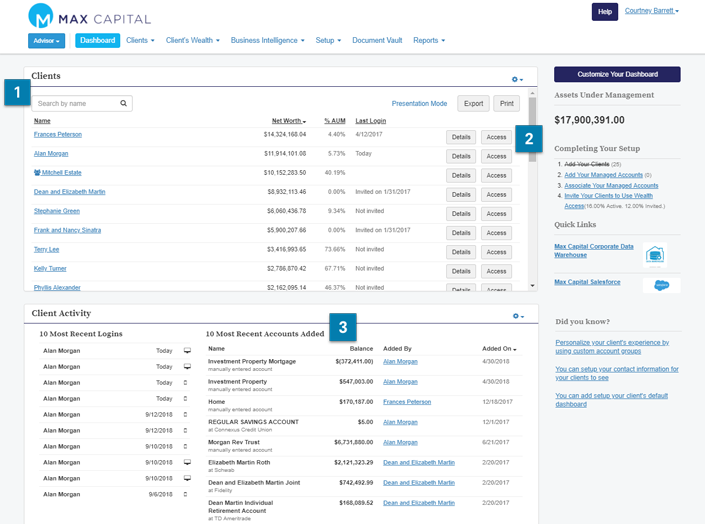Click the desktop device icon for first login
Viewport: 705px width, 524px height.
click(187, 351)
